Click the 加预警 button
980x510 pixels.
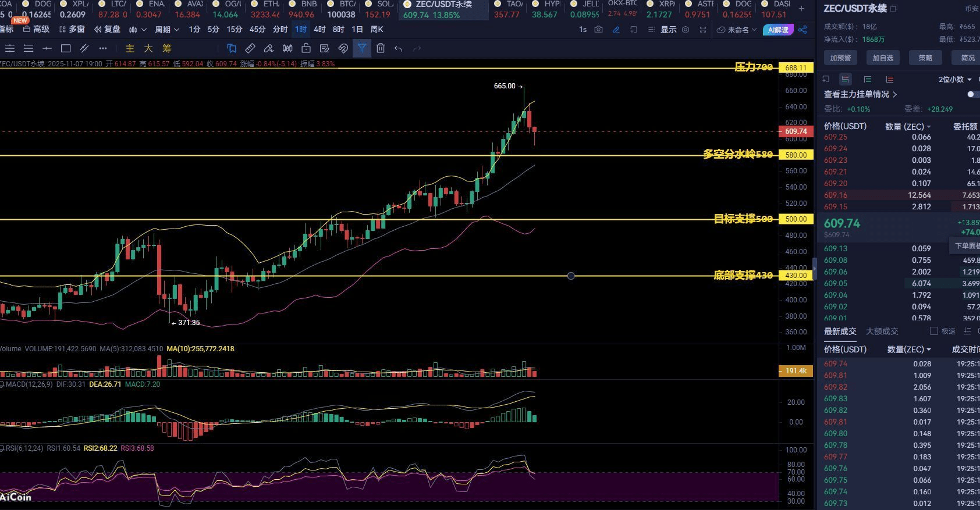click(840, 58)
